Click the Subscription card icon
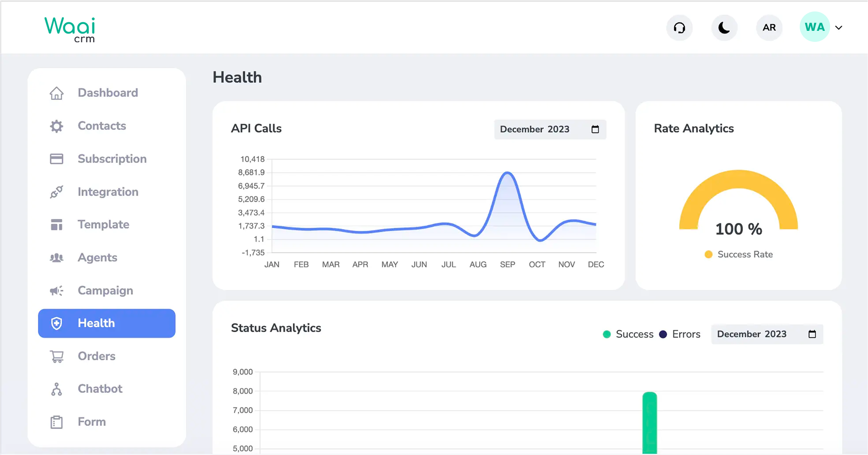 56,159
